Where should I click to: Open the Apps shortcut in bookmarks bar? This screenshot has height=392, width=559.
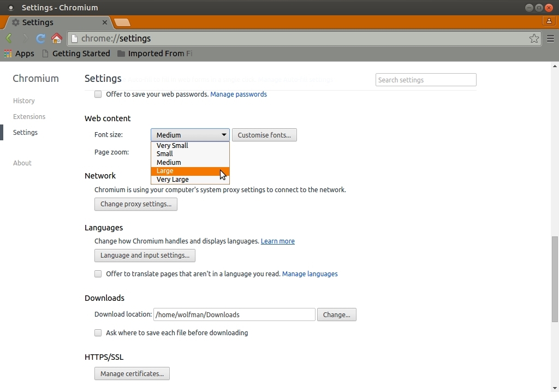(x=19, y=54)
